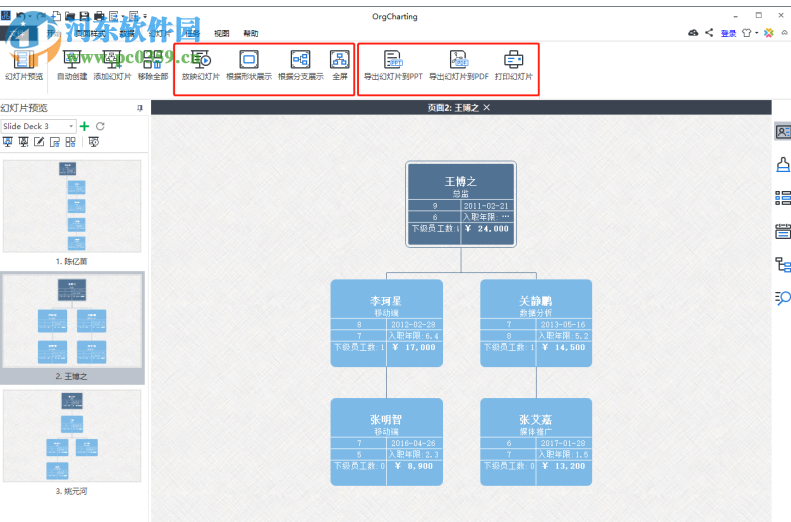Click the share icon in title area
The height and width of the screenshot is (522, 791).
click(709, 33)
